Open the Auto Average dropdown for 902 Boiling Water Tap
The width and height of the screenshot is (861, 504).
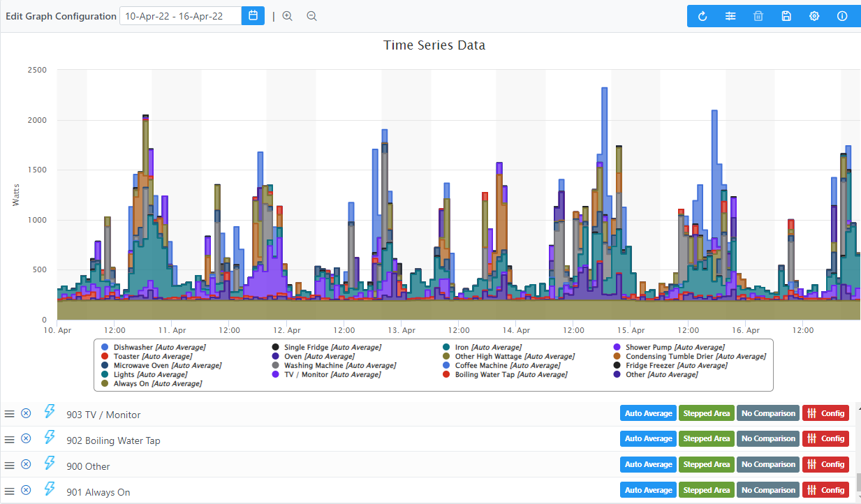point(648,438)
